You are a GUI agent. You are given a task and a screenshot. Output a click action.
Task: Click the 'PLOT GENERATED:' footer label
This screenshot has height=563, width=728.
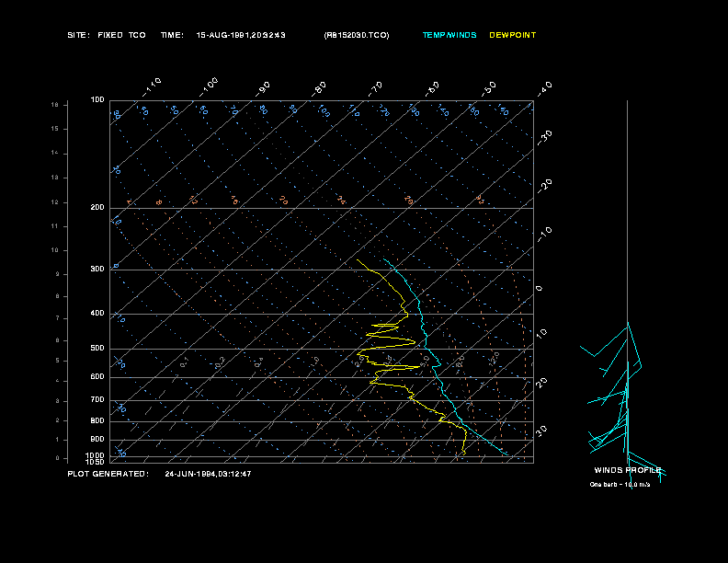tap(108, 474)
